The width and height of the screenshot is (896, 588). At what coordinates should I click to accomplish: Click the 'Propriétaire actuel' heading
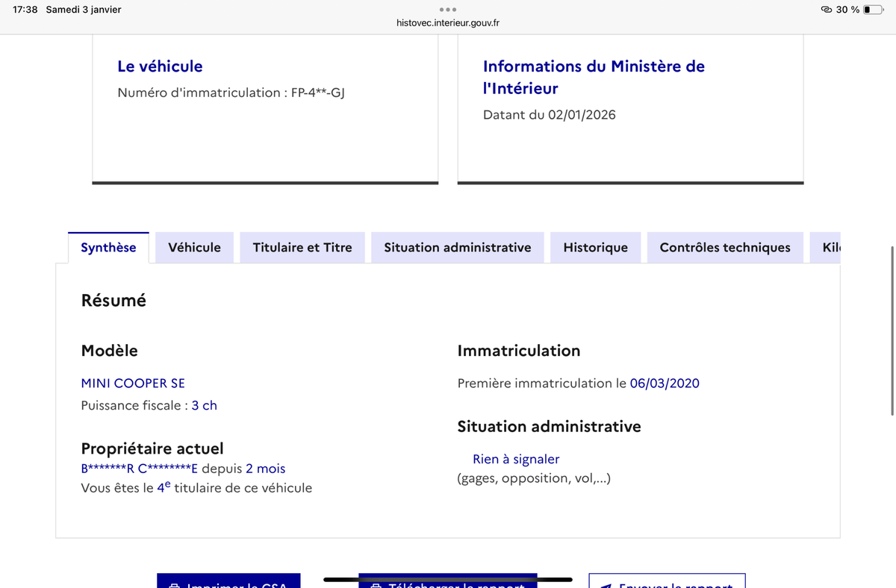152,449
